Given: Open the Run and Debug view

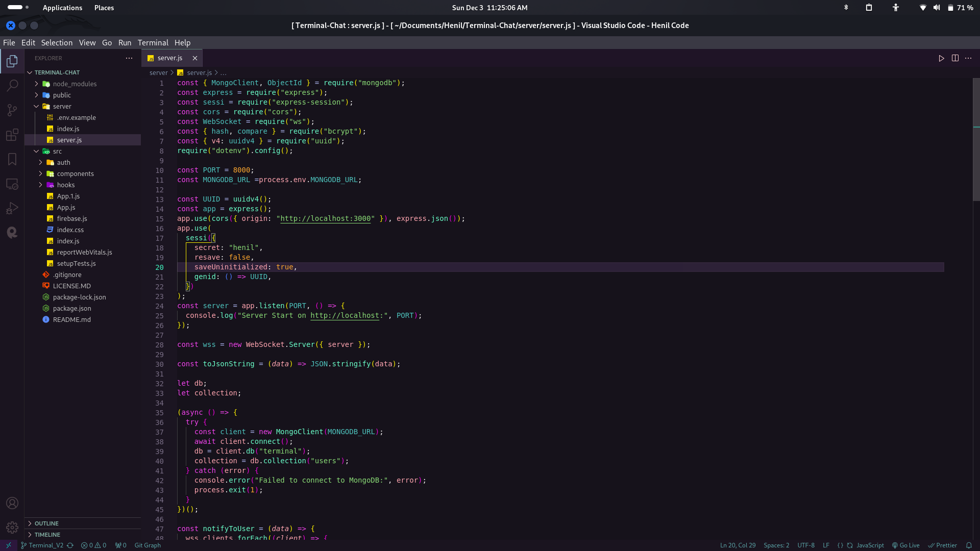Looking at the screenshot, I should (x=12, y=208).
